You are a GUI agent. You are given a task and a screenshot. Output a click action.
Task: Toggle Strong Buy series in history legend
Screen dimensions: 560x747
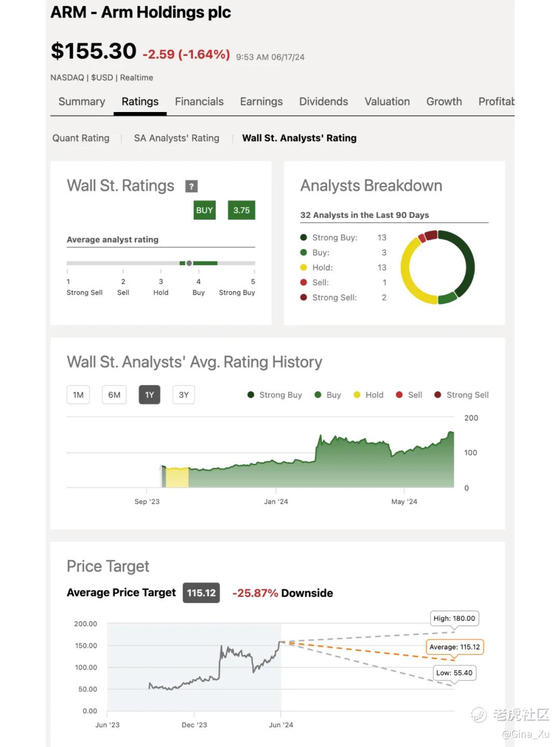(x=275, y=395)
